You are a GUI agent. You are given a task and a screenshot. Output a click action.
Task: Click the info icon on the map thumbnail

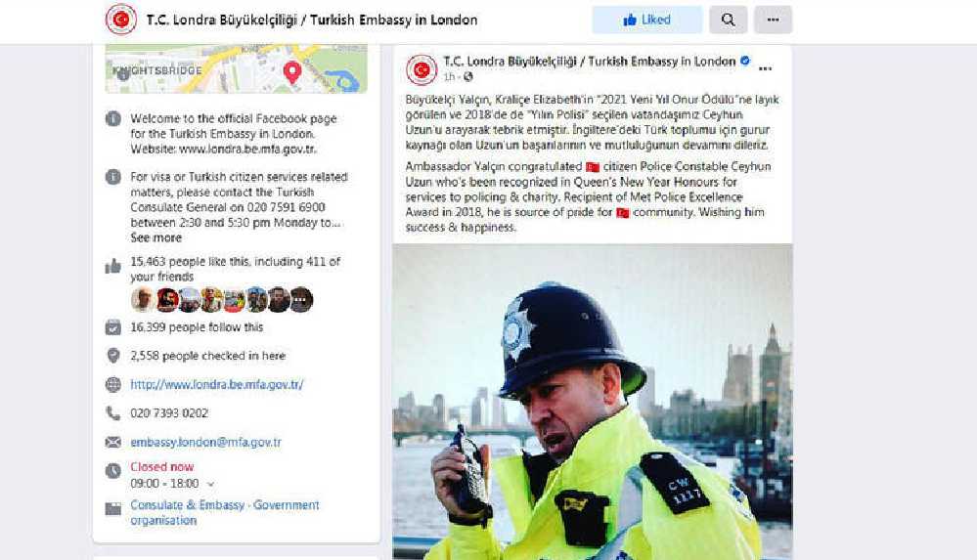[x=123, y=74]
